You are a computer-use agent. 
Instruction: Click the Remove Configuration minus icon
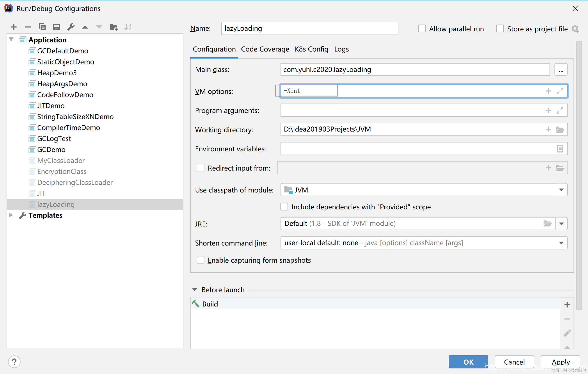[x=28, y=27]
